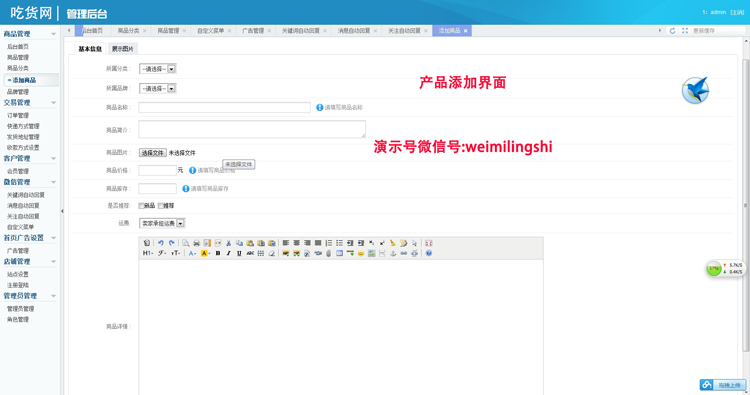This screenshot has height=395, width=750.
Task: Open 品牌管理 in the sidebar
Action: point(18,91)
